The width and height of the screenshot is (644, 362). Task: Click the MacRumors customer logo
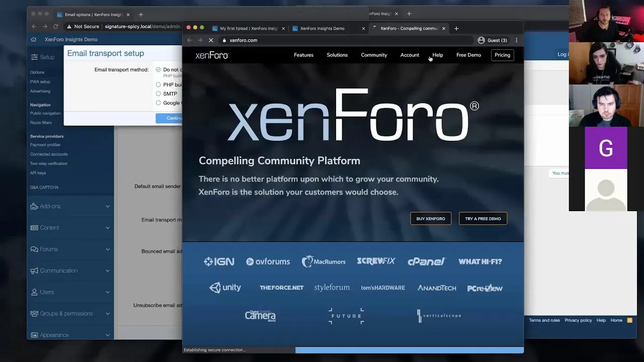click(324, 261)
